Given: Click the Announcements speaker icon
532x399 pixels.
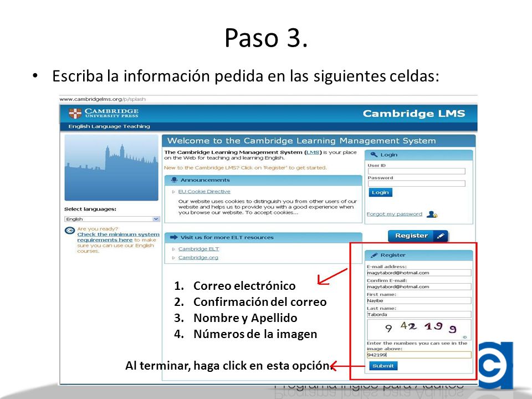Looking at the screenshot, I should click(175, 180).
